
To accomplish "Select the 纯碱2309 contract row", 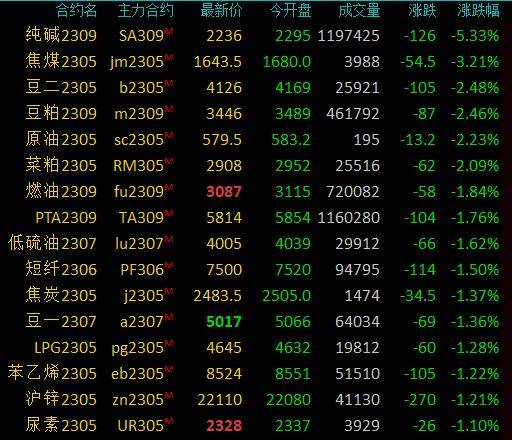I will [256, 35].
